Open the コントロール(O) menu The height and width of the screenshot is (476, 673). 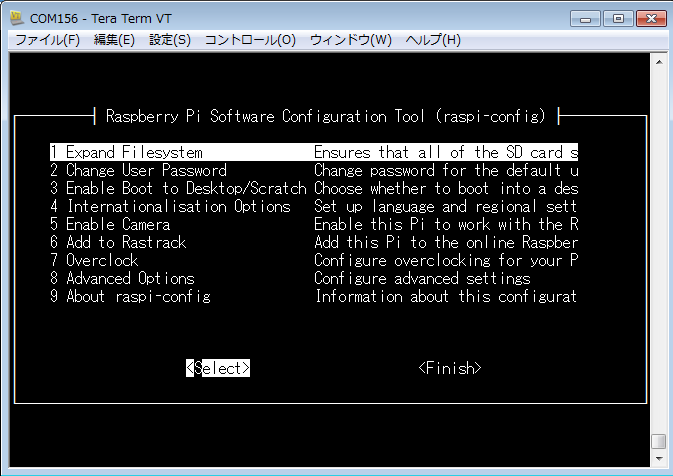click(x=250, y=40)
